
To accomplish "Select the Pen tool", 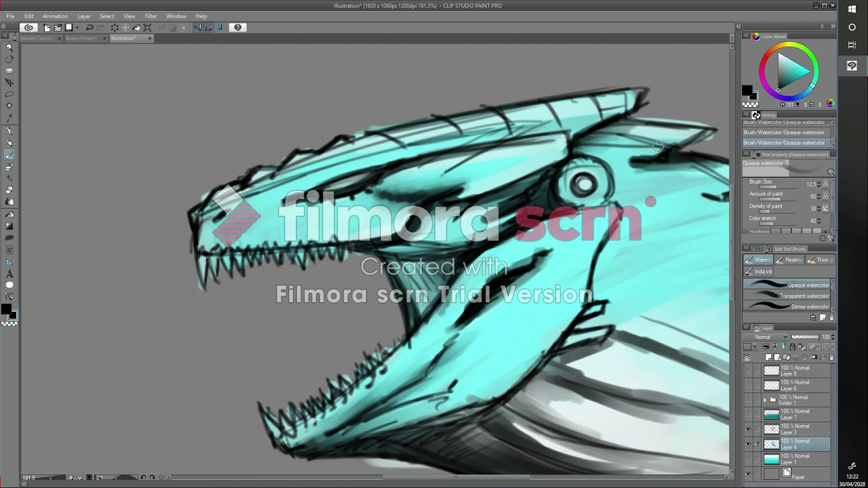I will point(9,131).
